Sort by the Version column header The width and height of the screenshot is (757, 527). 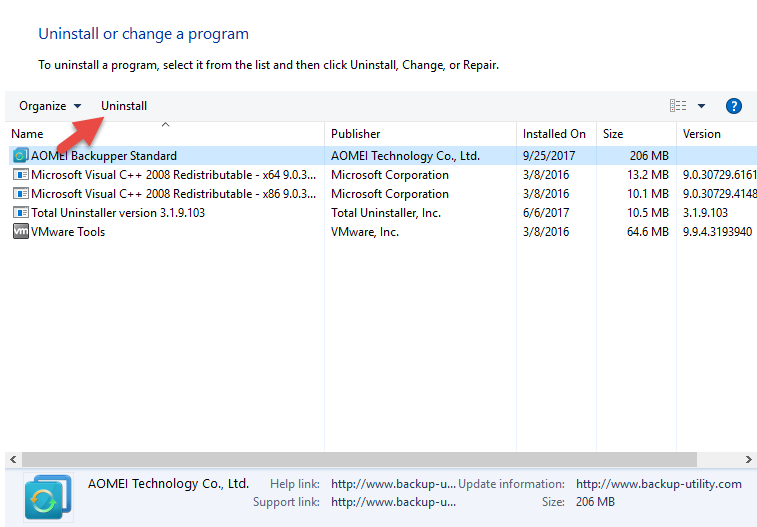701,134
